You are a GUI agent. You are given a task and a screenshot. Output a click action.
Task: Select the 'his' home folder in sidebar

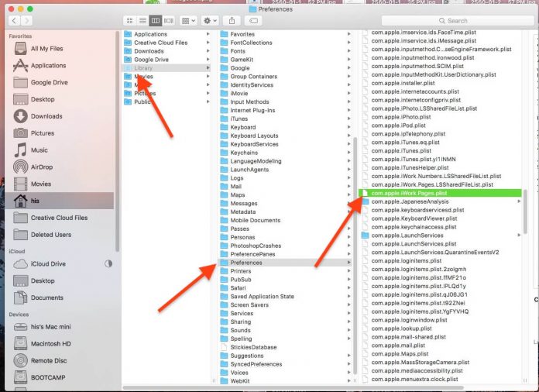60,201
